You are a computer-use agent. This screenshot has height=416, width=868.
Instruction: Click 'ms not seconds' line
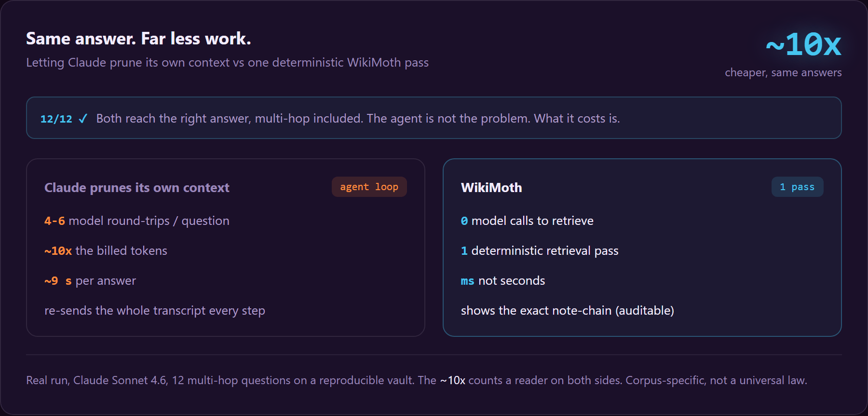[x=503, y=281]
